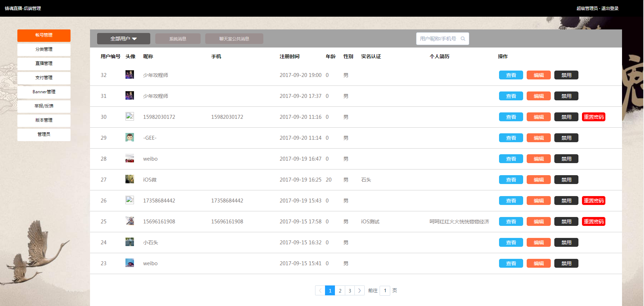This screenshot has width=644, height=306.
Task: Reset password for user 25
Action: click(x=594, y=222)
